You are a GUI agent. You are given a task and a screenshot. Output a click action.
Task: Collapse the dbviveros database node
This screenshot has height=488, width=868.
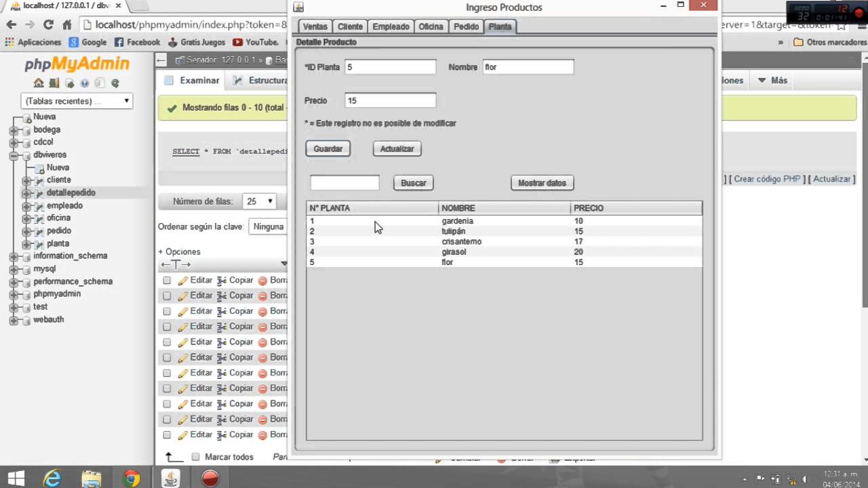14,155
